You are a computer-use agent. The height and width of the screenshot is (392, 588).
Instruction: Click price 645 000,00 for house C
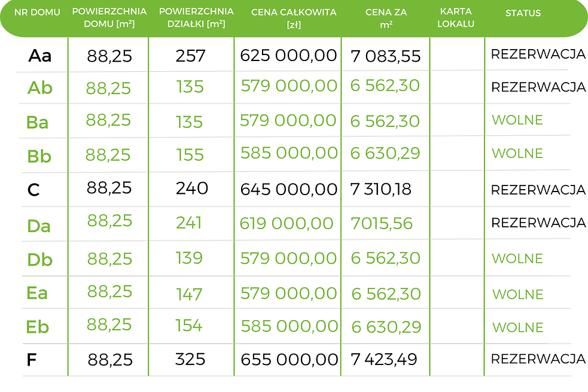coord(289,190)
